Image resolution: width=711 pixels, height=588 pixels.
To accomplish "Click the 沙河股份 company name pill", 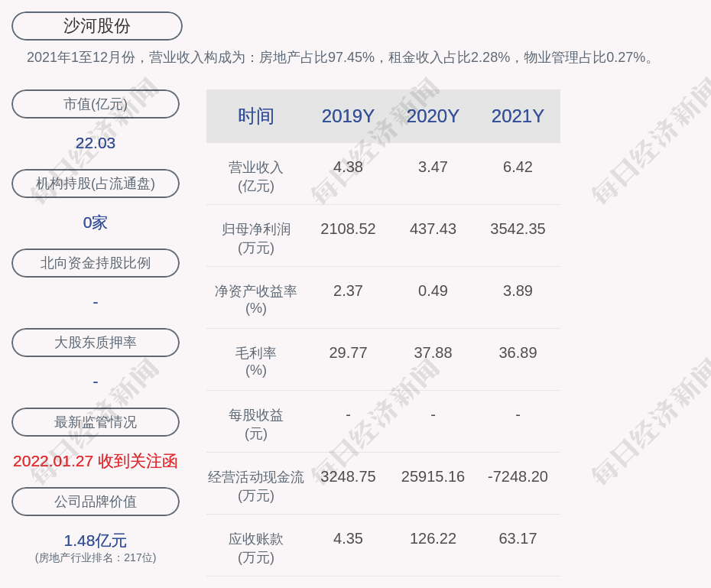I will coord(97,26).
